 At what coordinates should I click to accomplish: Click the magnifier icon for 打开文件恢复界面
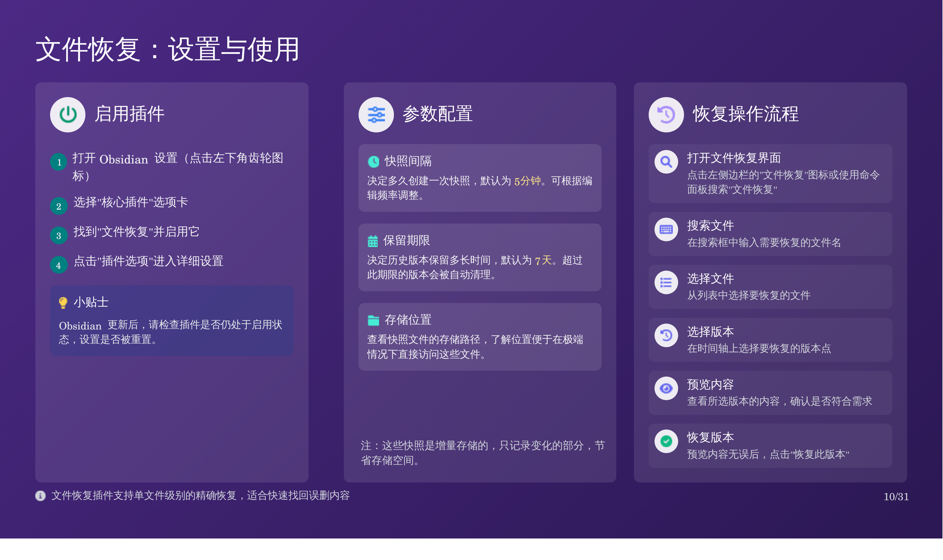[x=666, y=162]
